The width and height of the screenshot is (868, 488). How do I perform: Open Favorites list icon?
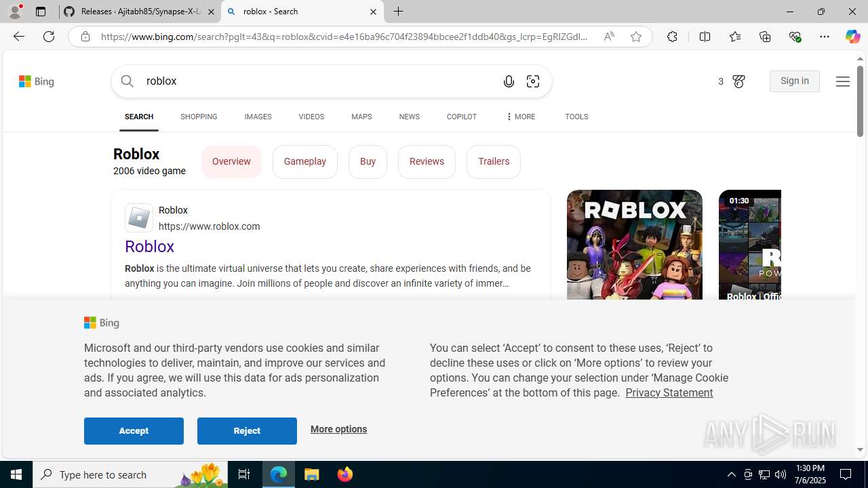click(734, 37)
